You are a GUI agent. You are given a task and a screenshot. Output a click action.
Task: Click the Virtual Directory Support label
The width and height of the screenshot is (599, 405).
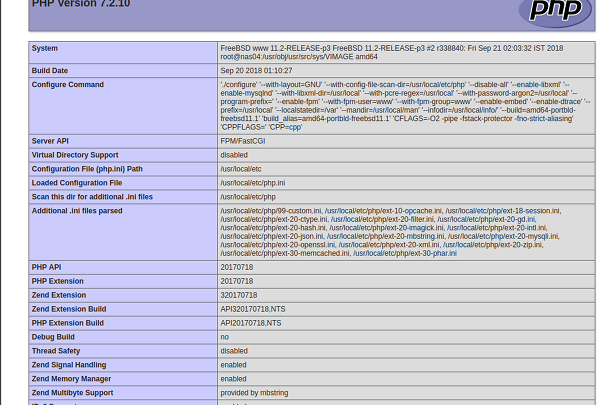[75, 155]
